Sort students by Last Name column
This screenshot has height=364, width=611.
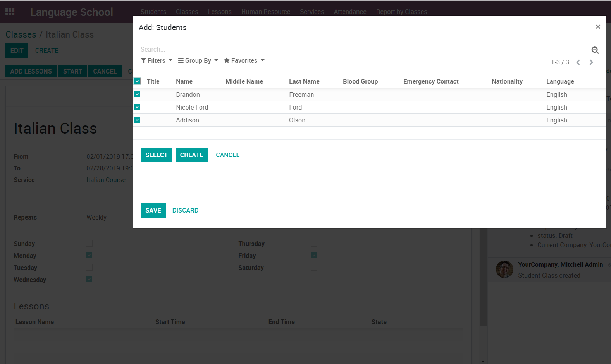pos(304,81)
